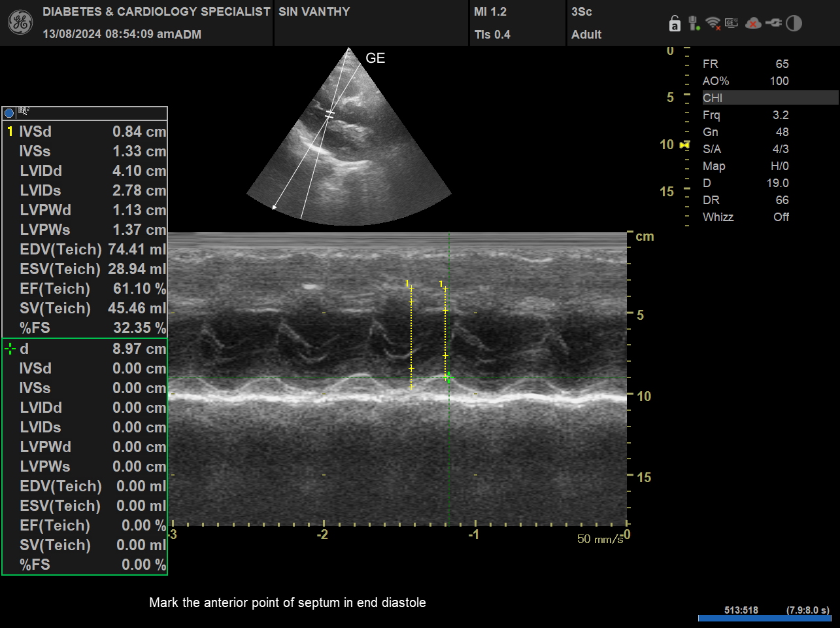Select the CHI imaging parameter row
Image resolution: width=840 pixels, height=628 pixels.
pyautogui.click(x=769, y=98)
